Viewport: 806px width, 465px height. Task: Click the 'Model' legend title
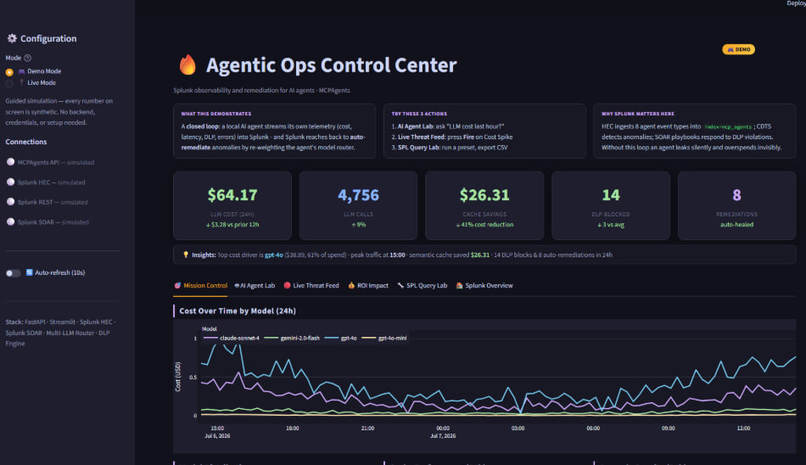click(209, 329)
